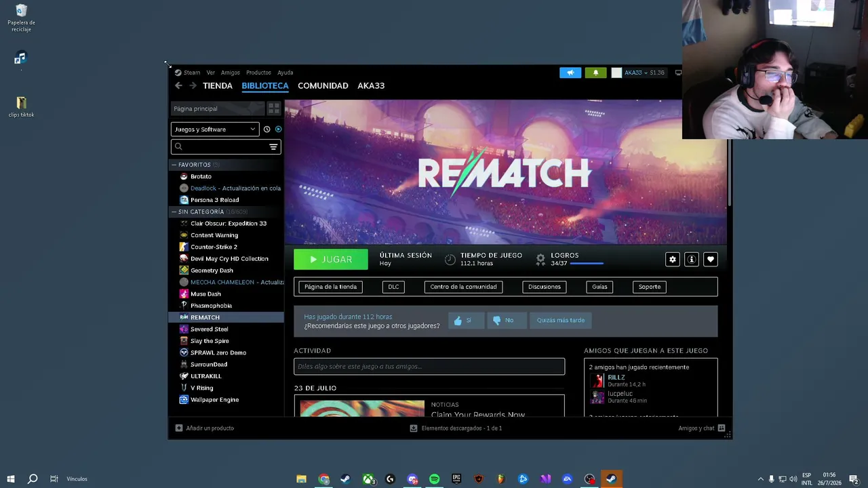Toggle recent activity clock filter icon
868x488 pixels.
[267, 129]
